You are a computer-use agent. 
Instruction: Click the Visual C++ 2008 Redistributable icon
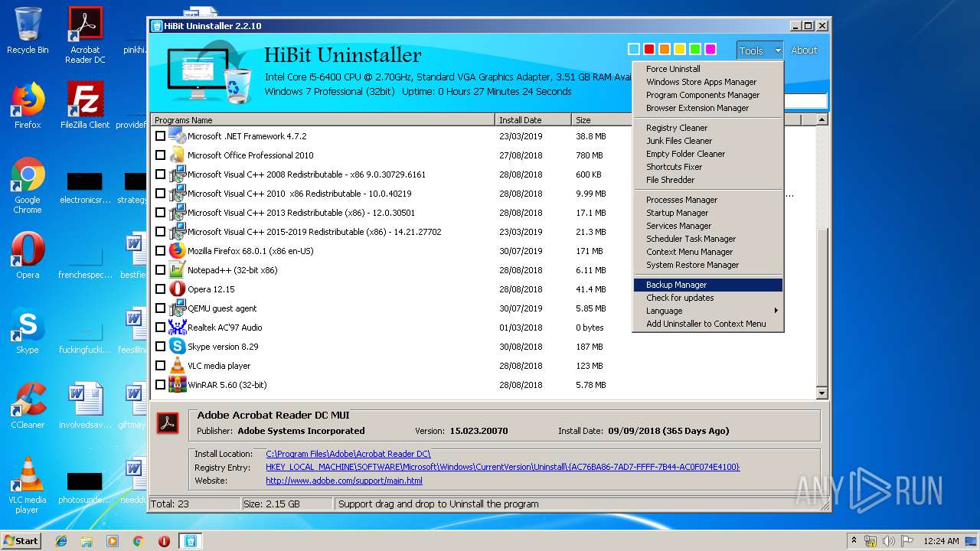178,174
